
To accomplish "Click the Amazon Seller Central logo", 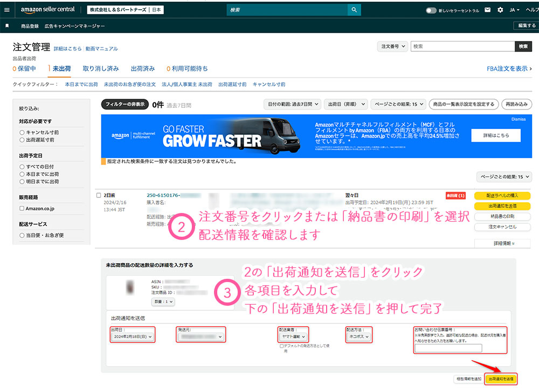I will [x=49, y=10].
